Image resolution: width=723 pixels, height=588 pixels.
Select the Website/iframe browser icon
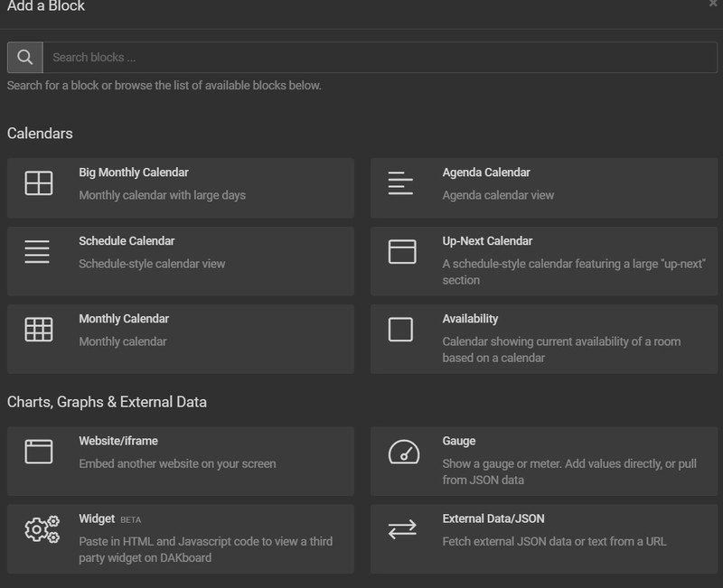point(39,452)
